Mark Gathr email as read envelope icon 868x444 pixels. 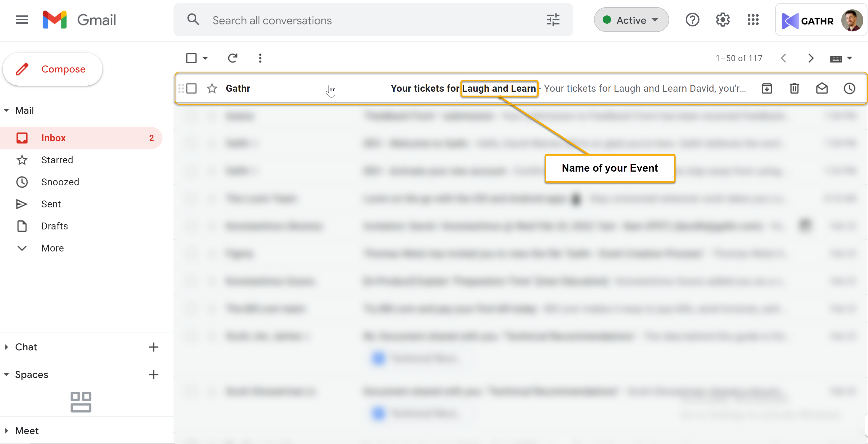pyautogui.click(x=821, y=88)
